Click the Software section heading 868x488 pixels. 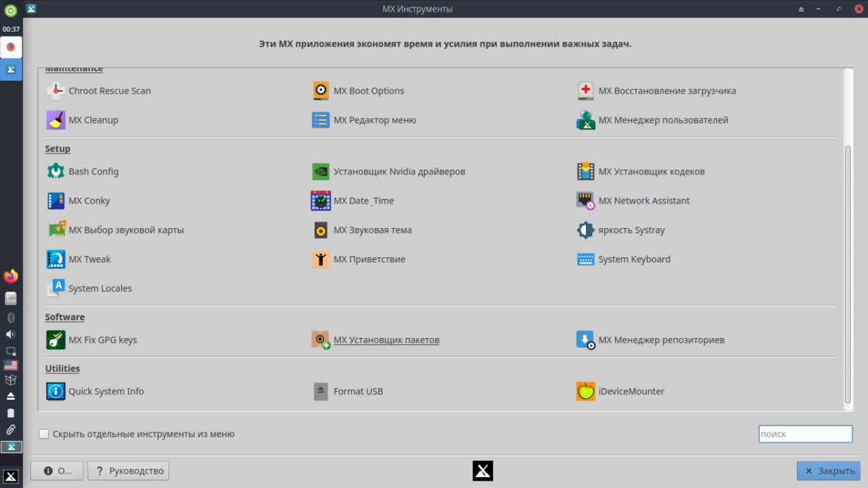tap(65, 317)
